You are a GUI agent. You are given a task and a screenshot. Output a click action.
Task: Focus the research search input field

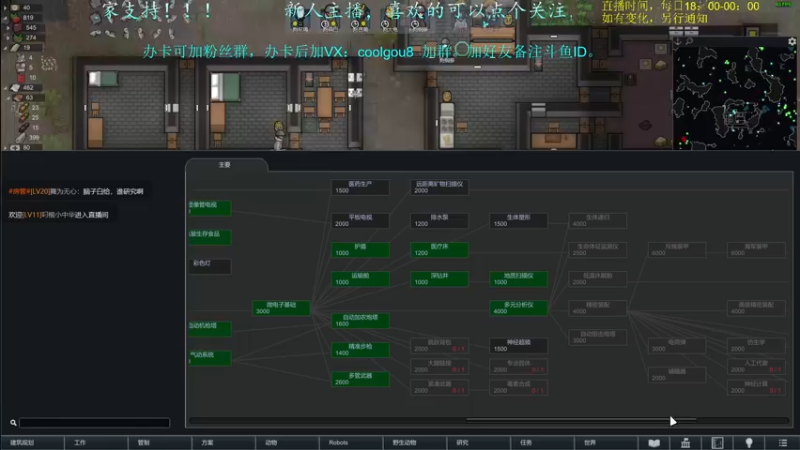coord(94,422)
